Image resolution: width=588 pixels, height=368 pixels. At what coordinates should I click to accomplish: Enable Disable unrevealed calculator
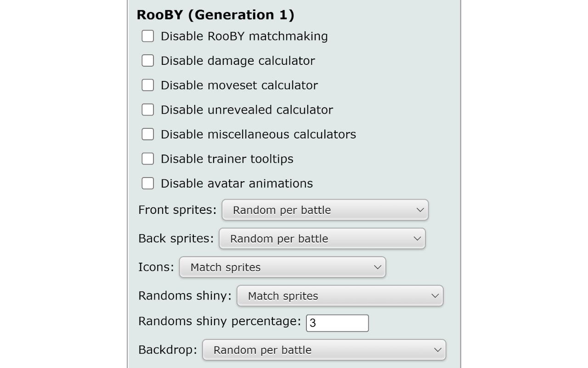click(147, 109)
